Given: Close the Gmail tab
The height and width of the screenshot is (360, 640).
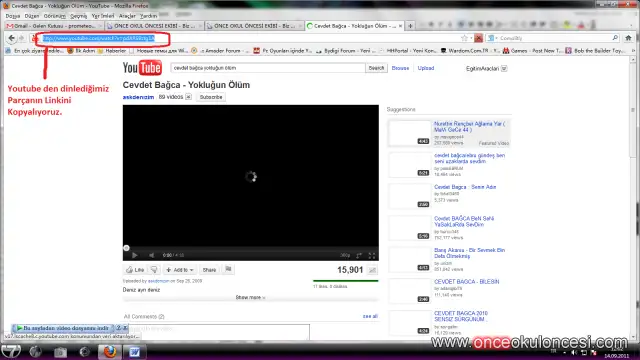Looking at the screenshot, I should tap(100, 26).
